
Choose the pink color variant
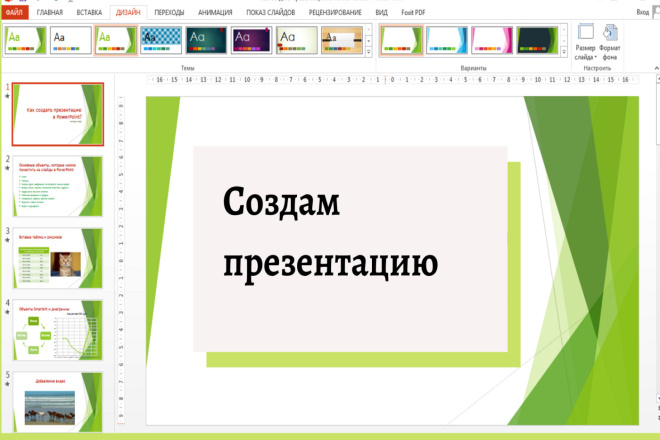[492, 40]
